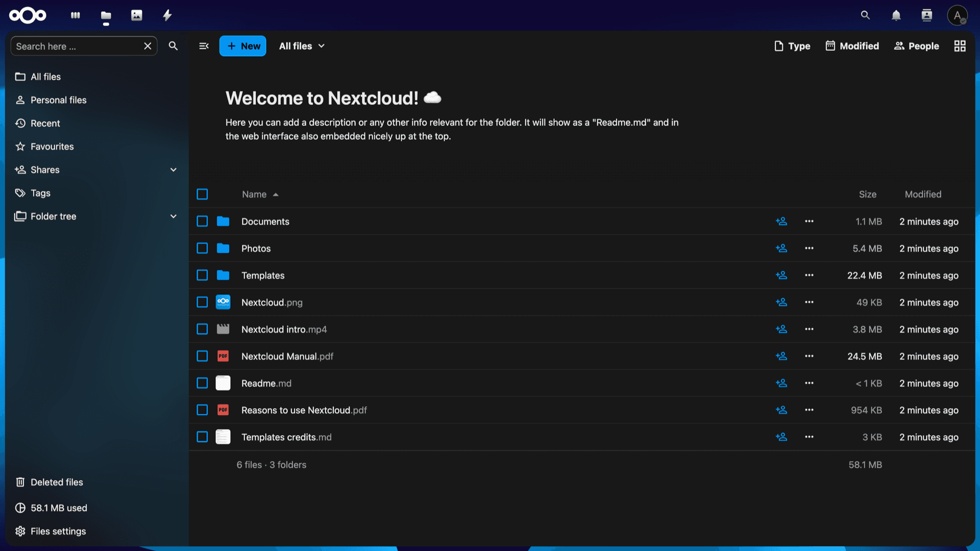Toggle the select-all files checkbox
This screenshot has width=980, height=551.
[x=202, y=194]
